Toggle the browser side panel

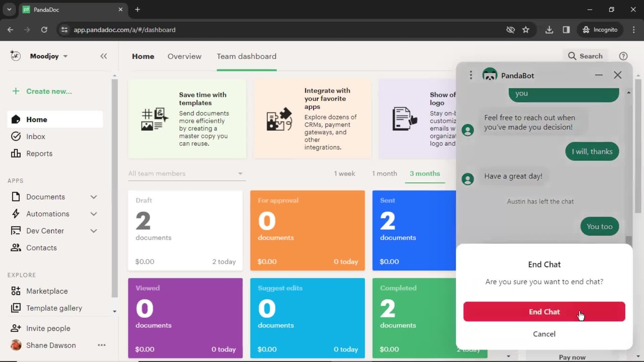(x=566, y=30)
